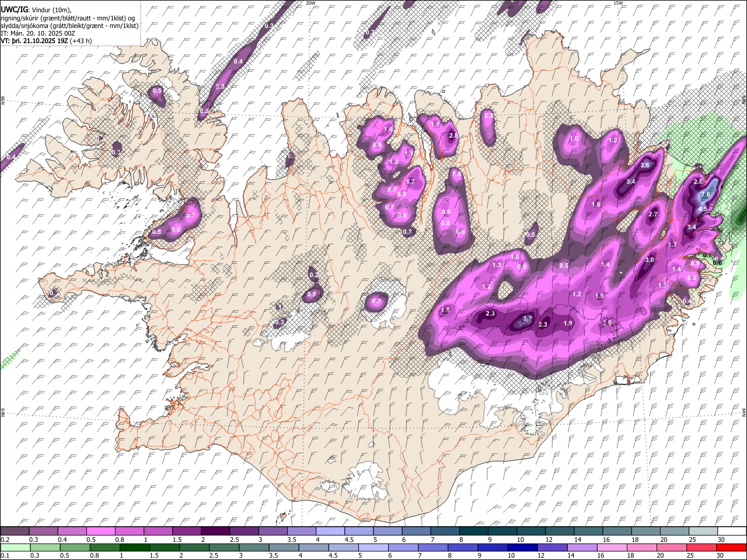Click the 3.0 precipitation value in the east
Viewport: 747px width, 560px height.
tap(650, 260)
